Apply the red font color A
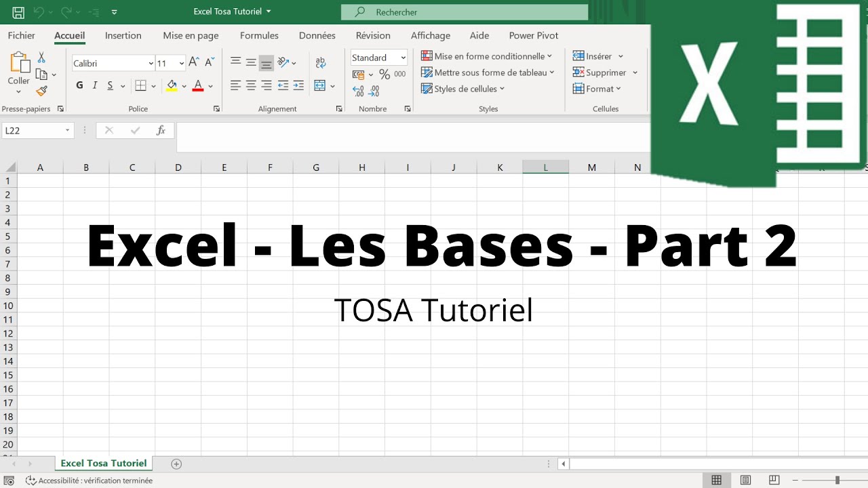Viewport: 868px width, 488px height. coord(198,85)
